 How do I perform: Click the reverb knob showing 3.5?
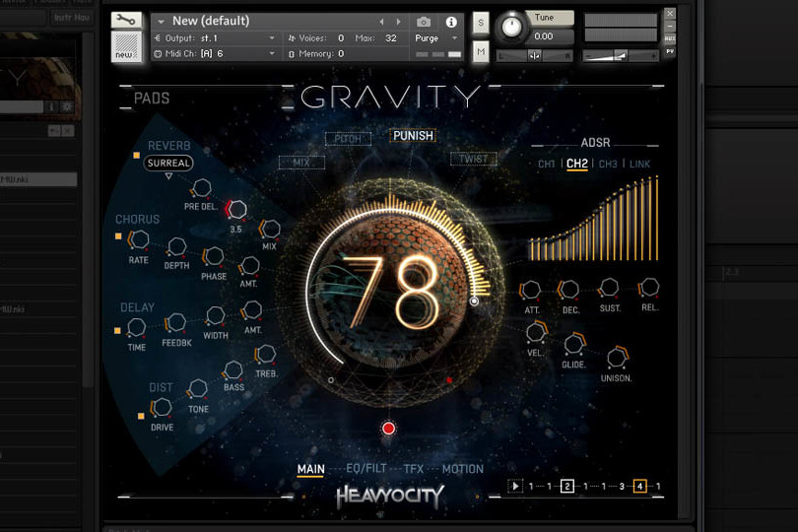click(236, 209)
